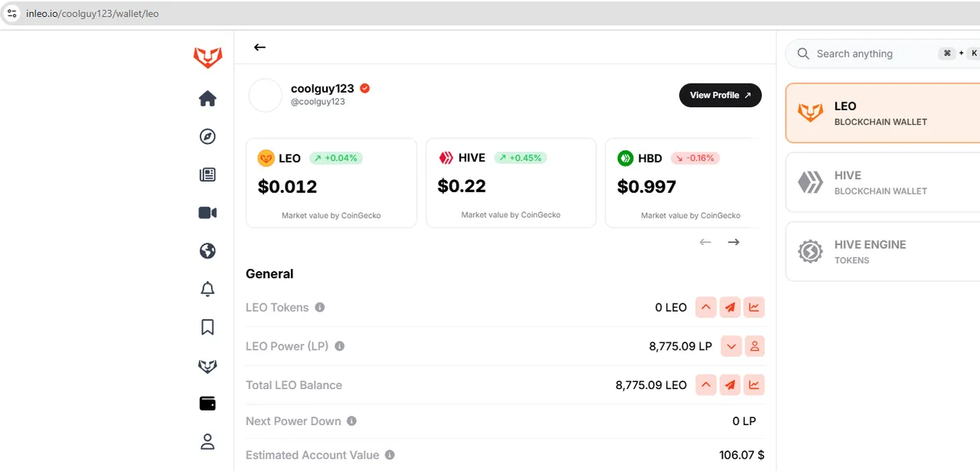Click the orange verified badge next to coolguy123
The height and width of the screenshot is (471, 980).
click(x=365, y=89)
